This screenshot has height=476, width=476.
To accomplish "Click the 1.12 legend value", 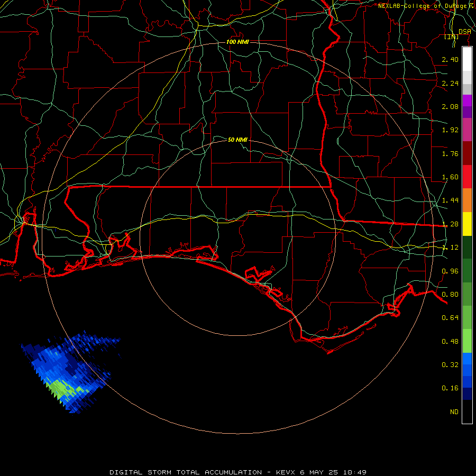I will click(x=450, y=248).
